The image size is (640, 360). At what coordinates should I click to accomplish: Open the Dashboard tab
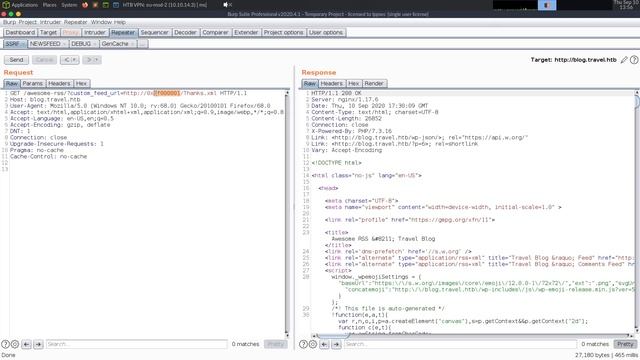click(x=20, y=32)
